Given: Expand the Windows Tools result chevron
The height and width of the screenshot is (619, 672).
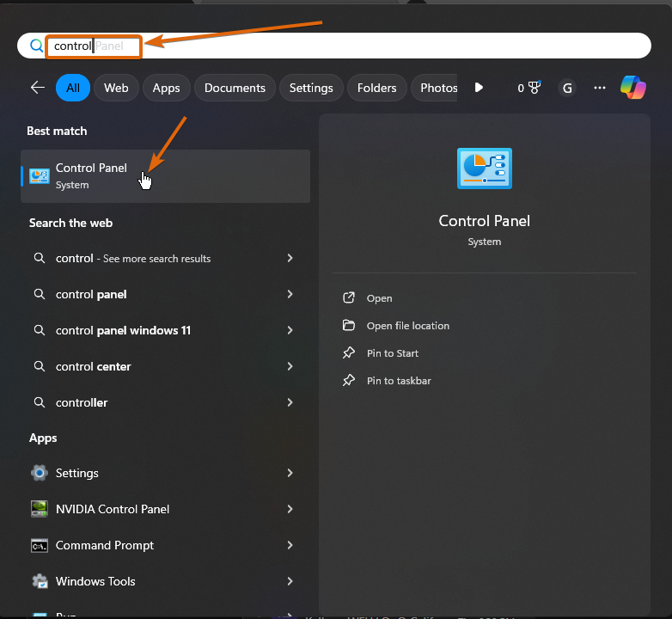Looking at the screenshot, I should coord(290,581).
